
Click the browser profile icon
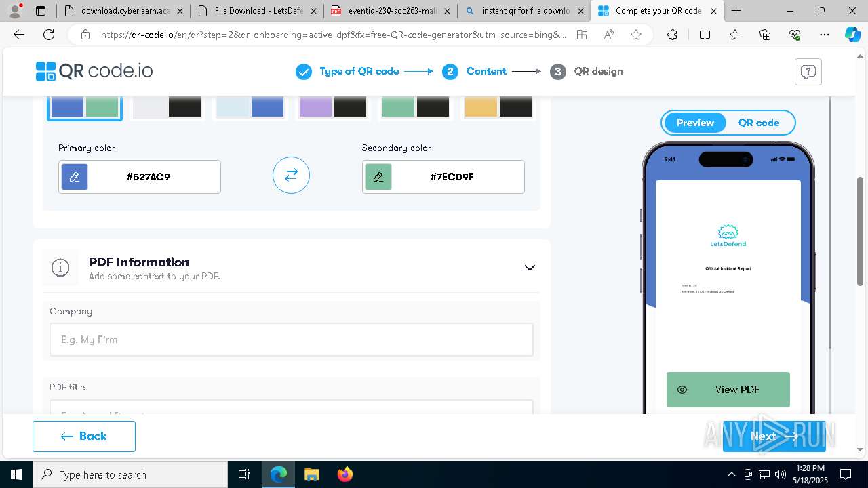tap(15, 11)
